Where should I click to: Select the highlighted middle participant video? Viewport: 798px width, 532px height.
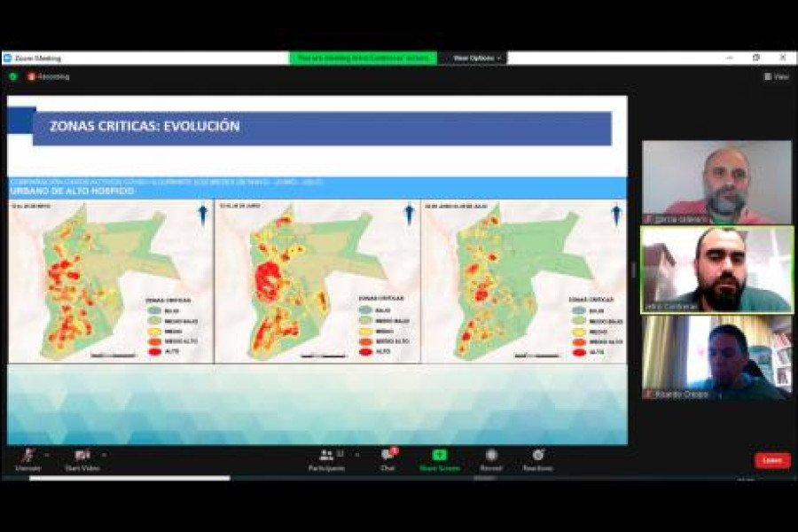(716, 270)
